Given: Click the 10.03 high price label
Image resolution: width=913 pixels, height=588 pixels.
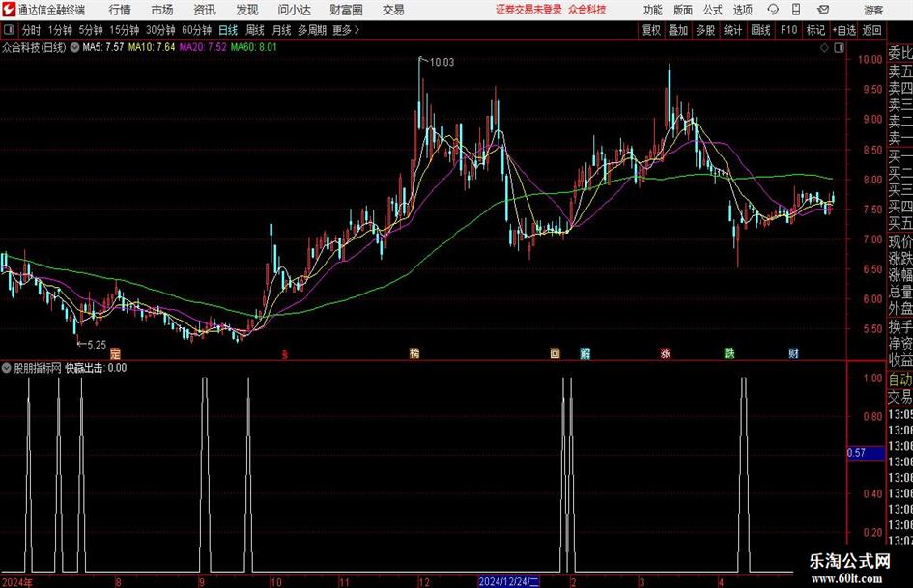Looking at the screenshot, I should point(442,62).
